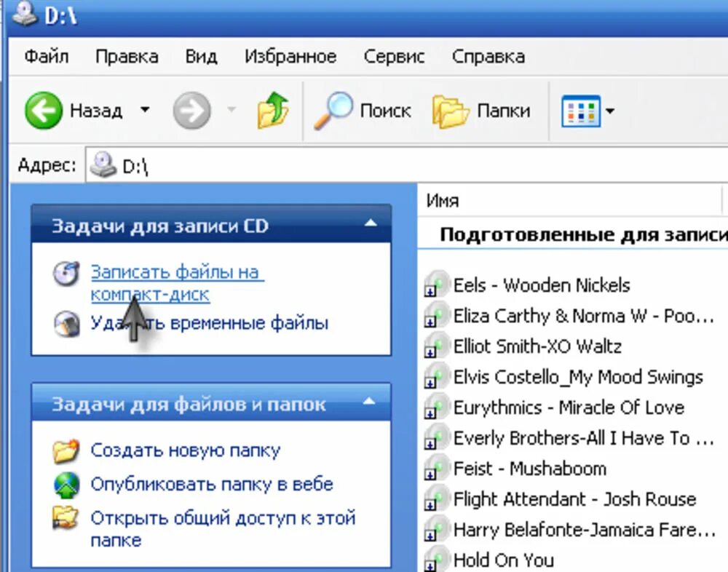This screenshot has height=572, width=728.
Task: Select file Everly Brothers-All I Have To …
Action: (584, 438)
